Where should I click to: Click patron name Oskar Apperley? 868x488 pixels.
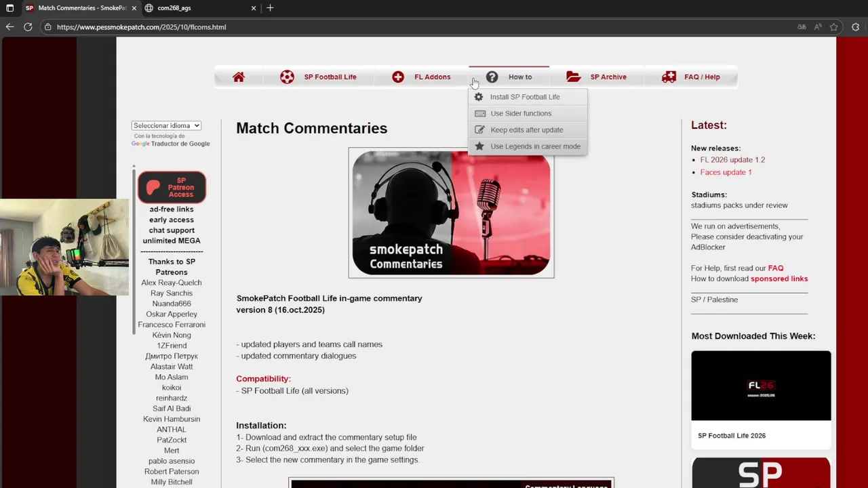(x=172, y=314)
